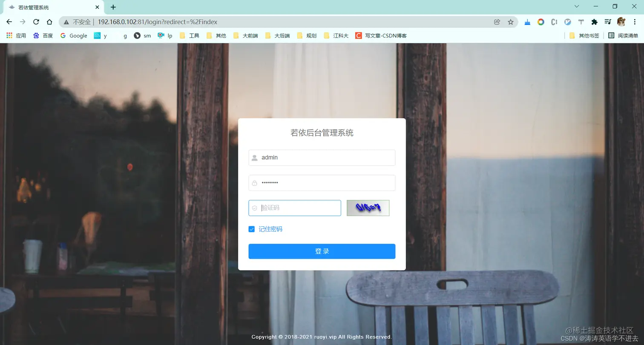This screenshot has width=644, height=345.
Task: Expand the 其他 bookmark folder
Action: tap(216, 36)
